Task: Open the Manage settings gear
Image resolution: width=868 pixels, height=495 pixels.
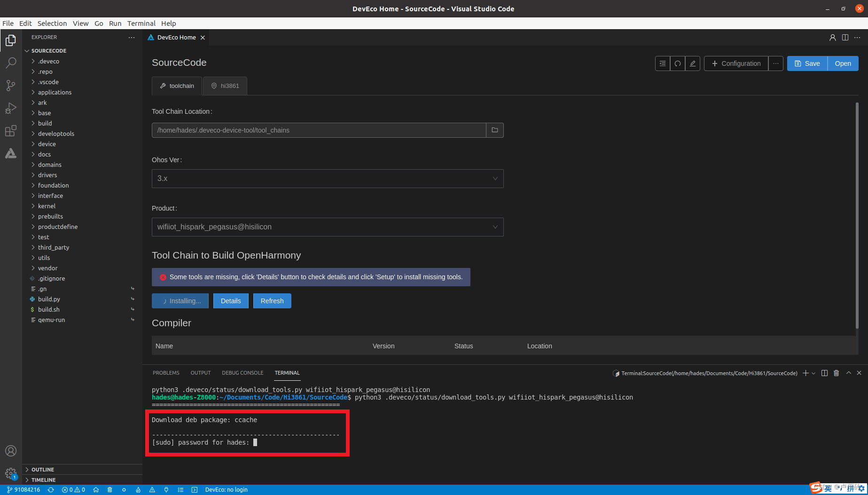Action: [x=11, y=473]
